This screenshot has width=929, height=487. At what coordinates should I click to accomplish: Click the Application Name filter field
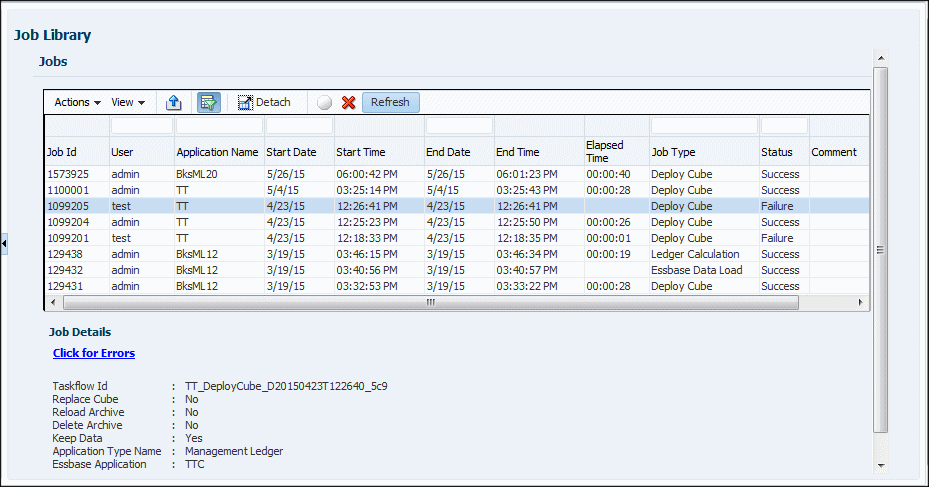pyautogui.click(x=219, y=126)
